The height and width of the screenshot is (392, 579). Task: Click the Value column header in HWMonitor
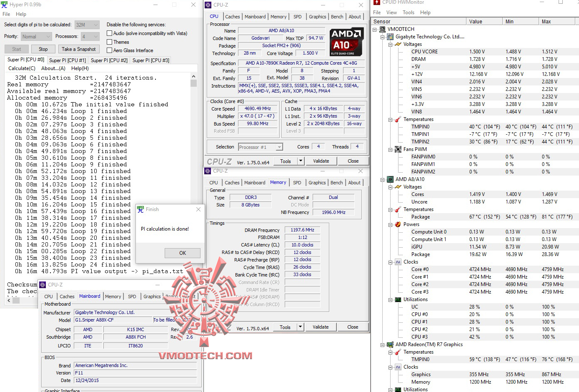coord(484,22)
